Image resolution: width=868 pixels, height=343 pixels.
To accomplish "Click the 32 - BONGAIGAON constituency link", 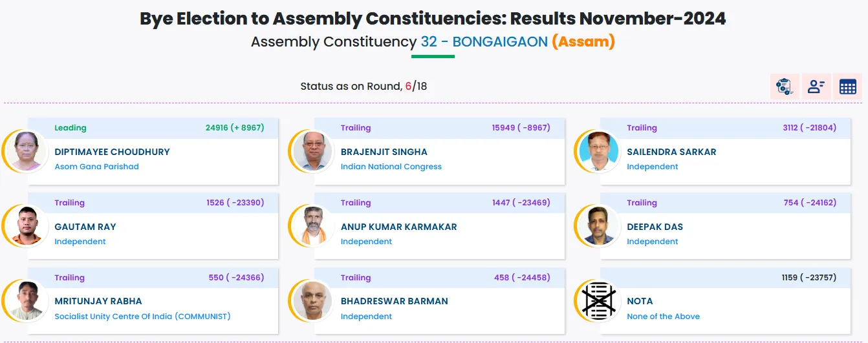I will click(x=484, y=42).
